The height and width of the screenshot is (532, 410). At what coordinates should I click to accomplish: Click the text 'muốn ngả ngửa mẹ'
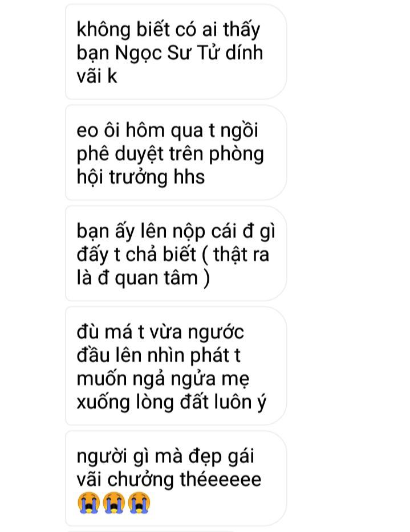(x=163, y=379)
